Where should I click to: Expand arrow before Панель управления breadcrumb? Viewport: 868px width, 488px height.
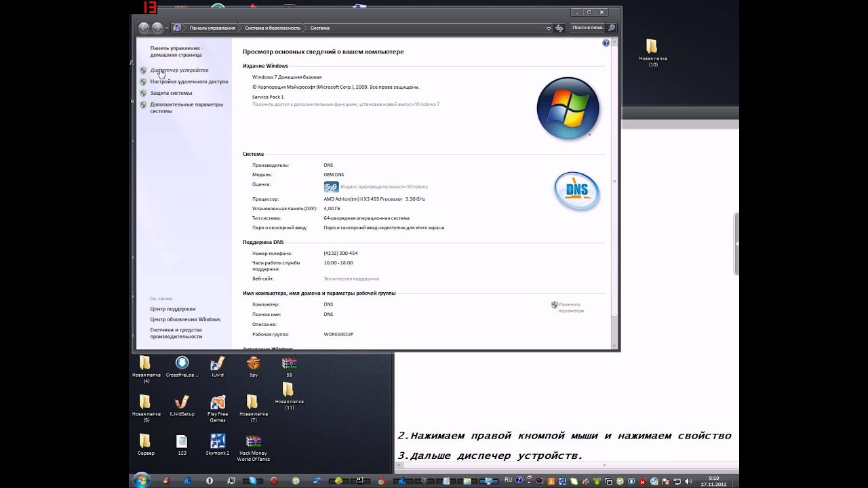pos(185,28)
